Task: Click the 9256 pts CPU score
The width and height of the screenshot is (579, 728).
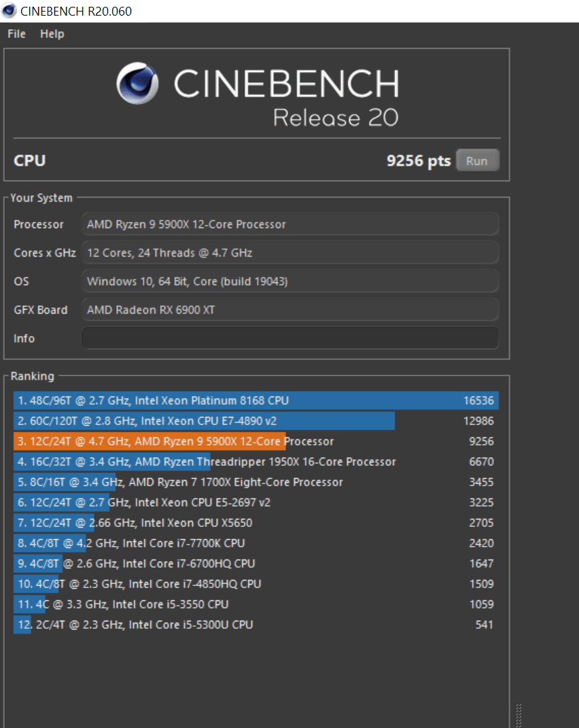Action: coord(419,161)
